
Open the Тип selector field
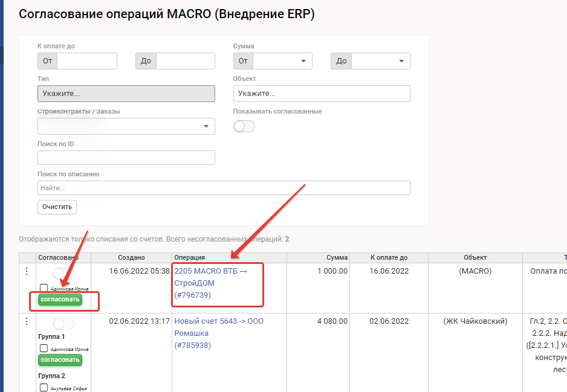pyautogui.click(x=126, y=94)
